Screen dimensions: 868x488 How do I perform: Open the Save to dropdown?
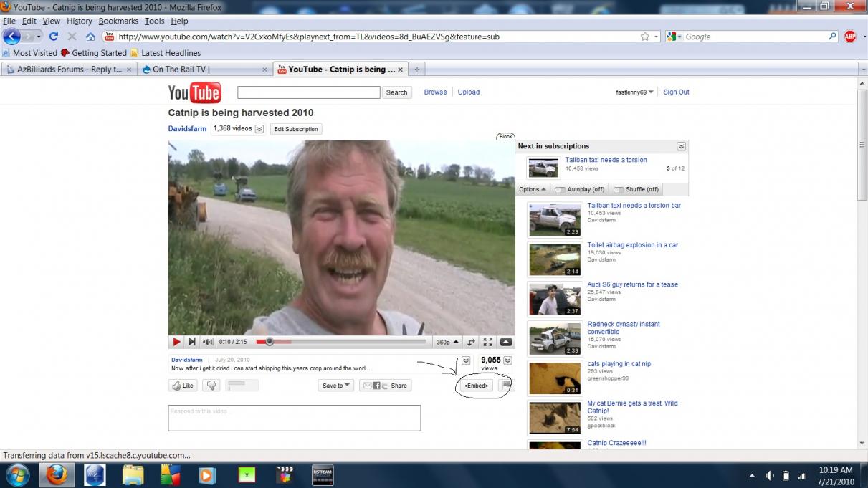pyautogui.click(x=336, y=386)
